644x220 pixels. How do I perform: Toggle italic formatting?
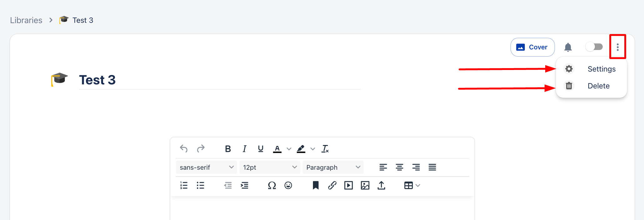pos(244,149)
